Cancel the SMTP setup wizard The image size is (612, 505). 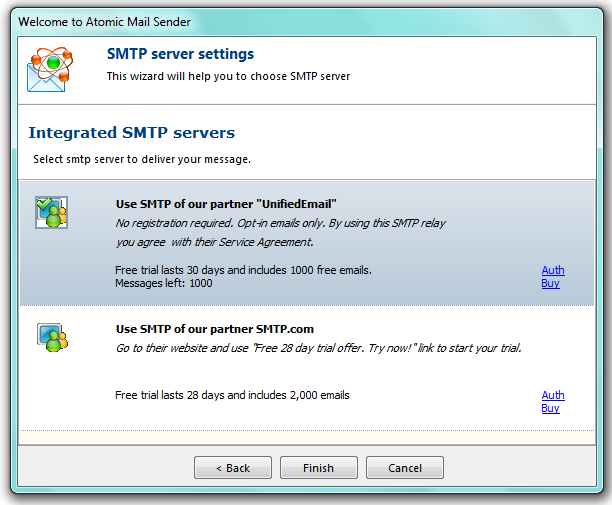[x=404, y=467]
